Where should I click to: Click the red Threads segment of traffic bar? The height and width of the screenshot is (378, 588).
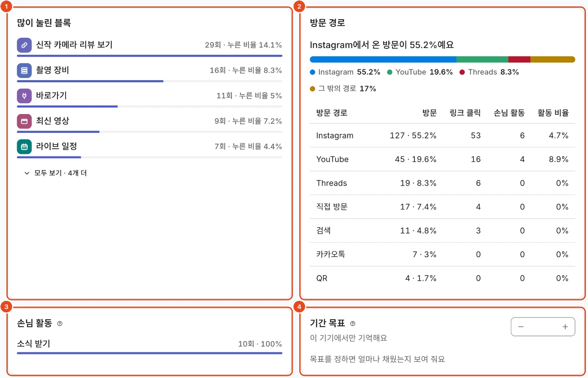pos(519,60)
